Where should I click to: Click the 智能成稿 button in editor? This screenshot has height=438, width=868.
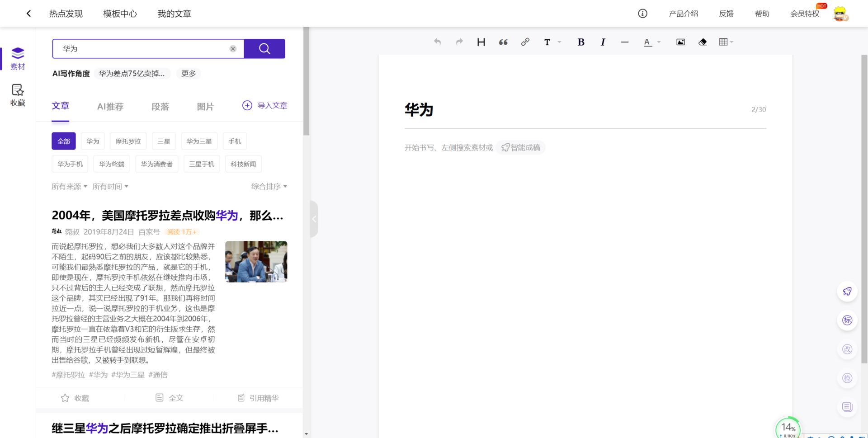point(521,147)
